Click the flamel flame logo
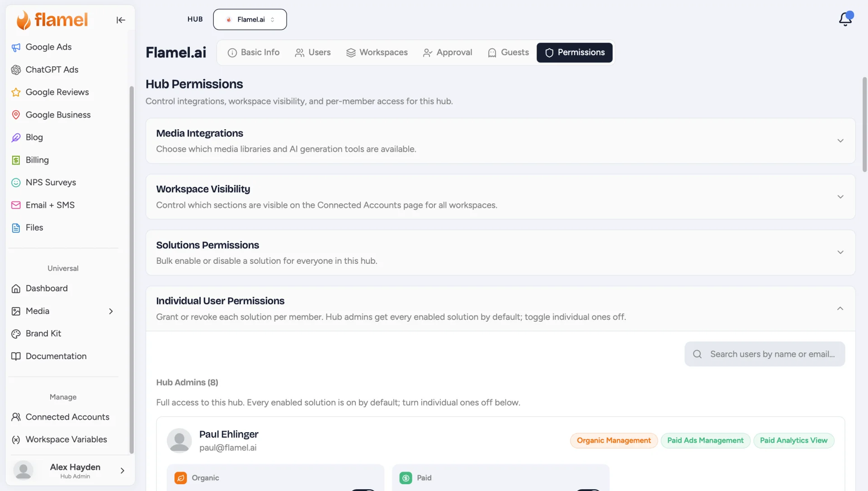 (x=24, y=20)
